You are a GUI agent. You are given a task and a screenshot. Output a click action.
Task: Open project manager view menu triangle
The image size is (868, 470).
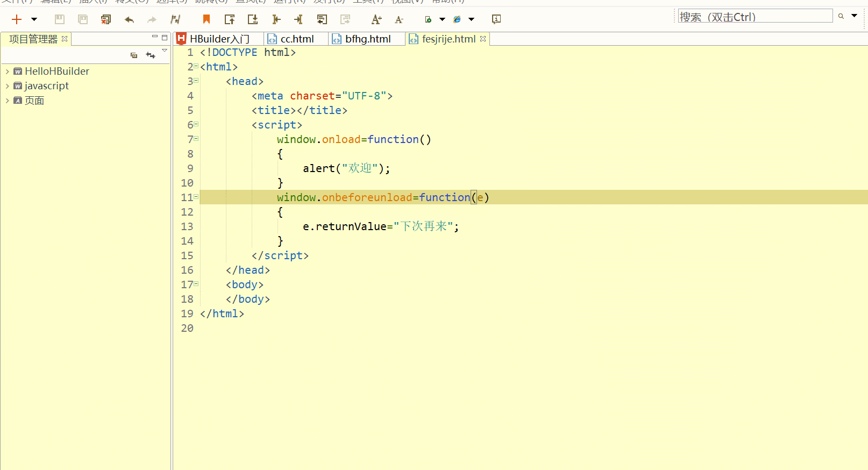tap(165, 51)
